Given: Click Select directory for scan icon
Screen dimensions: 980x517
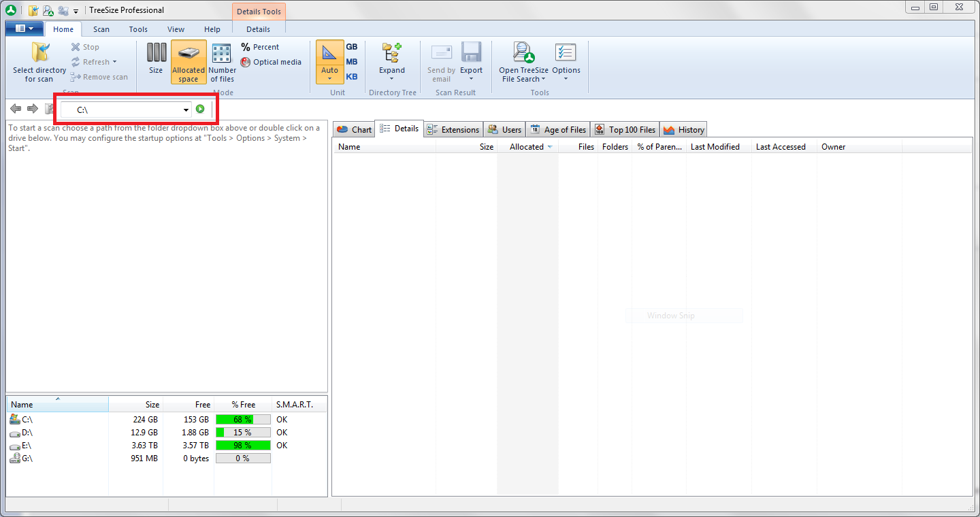Looking at the screenshot, I should pos(40,53).
